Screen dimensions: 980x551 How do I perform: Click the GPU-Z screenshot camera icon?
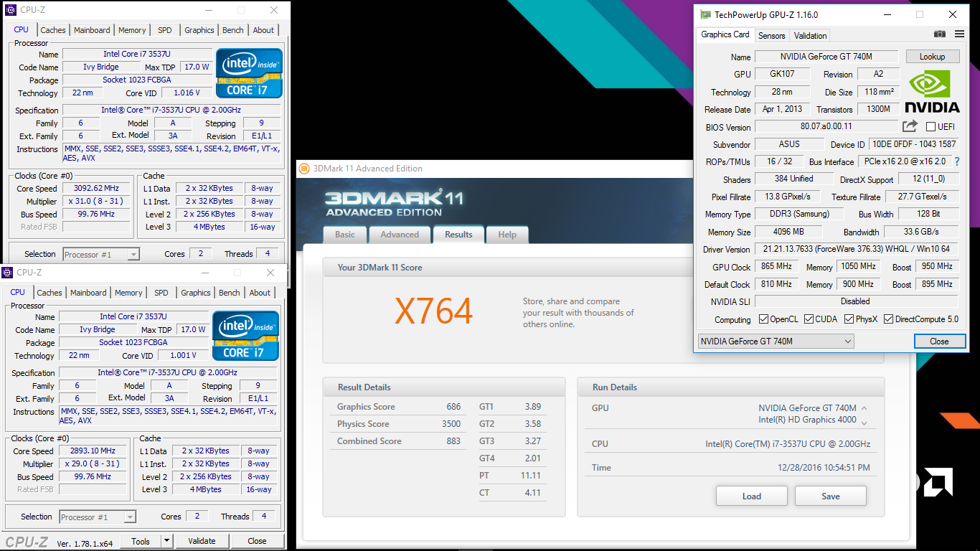pos(940,34)
